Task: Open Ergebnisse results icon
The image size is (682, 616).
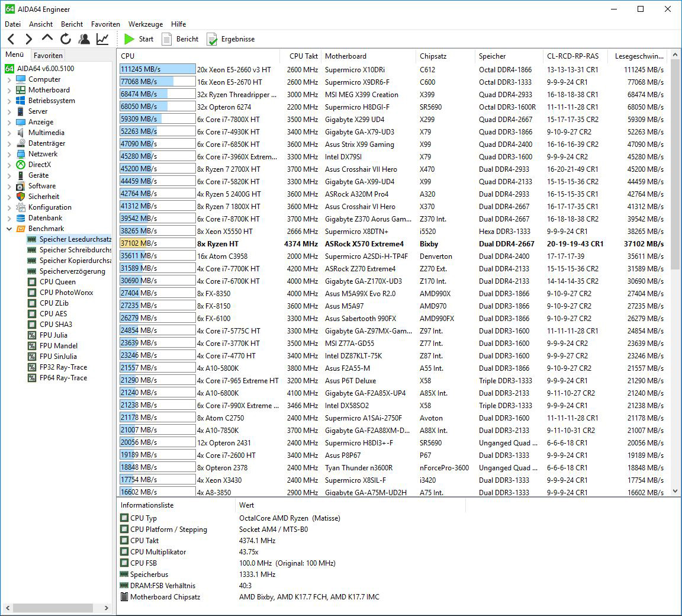Action: click(212, 39)
